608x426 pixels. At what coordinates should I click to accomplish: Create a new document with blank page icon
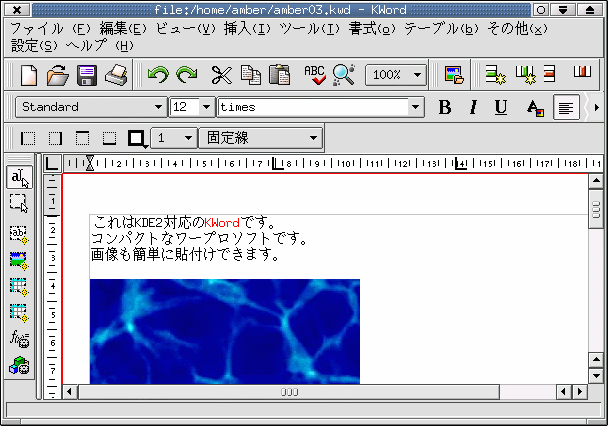[29, 75]
